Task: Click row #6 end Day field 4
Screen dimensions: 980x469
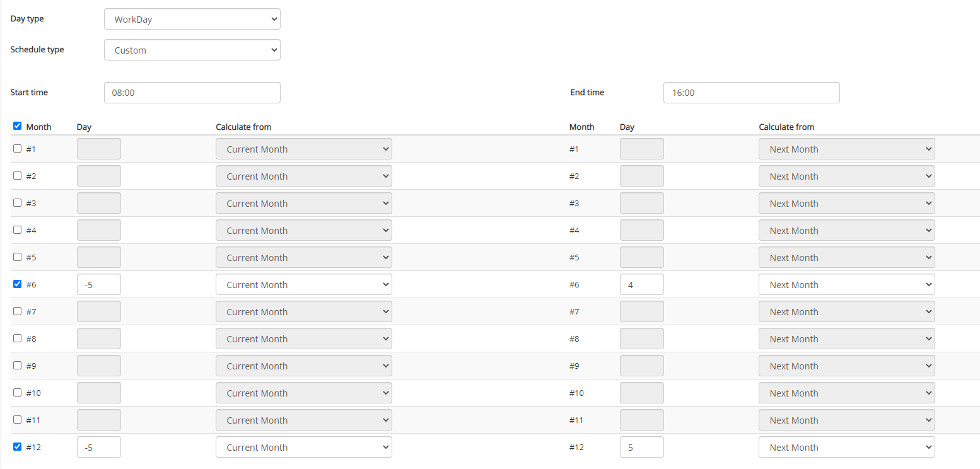Action: pos(642,284)
